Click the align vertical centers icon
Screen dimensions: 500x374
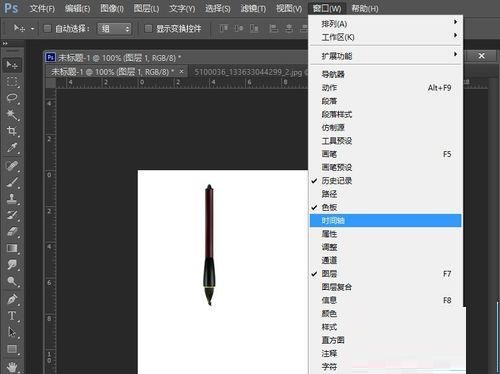point(239,29)
